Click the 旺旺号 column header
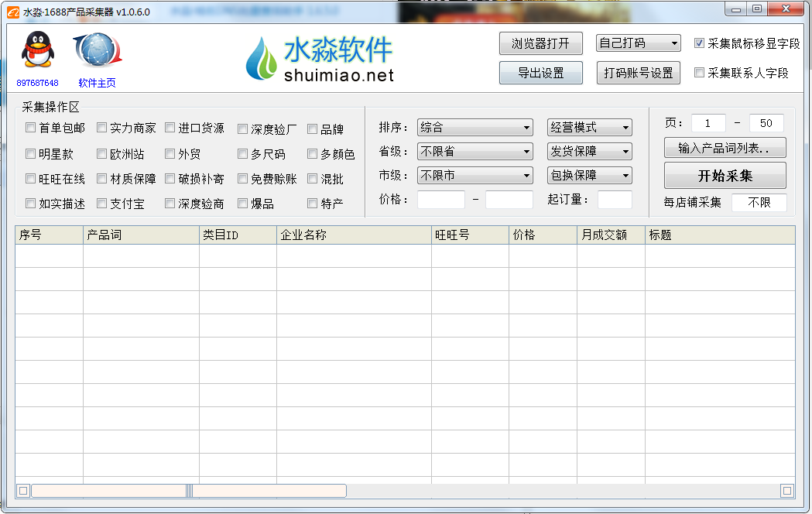Screen dimensions: 812x514 470,235
